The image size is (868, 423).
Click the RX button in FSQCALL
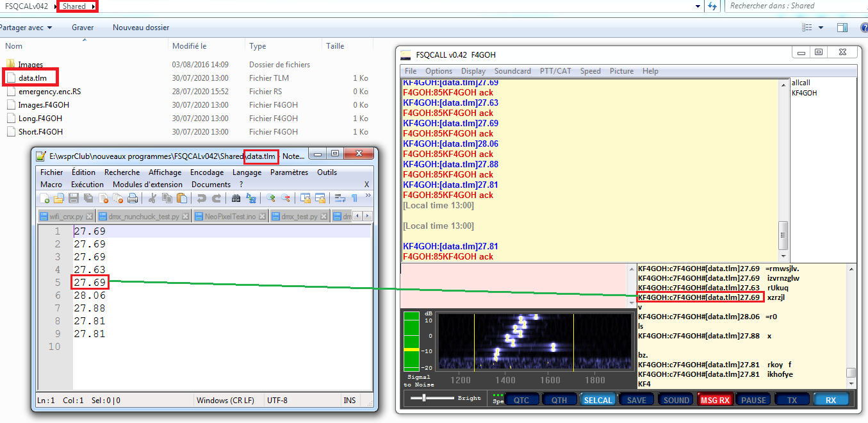831,400
